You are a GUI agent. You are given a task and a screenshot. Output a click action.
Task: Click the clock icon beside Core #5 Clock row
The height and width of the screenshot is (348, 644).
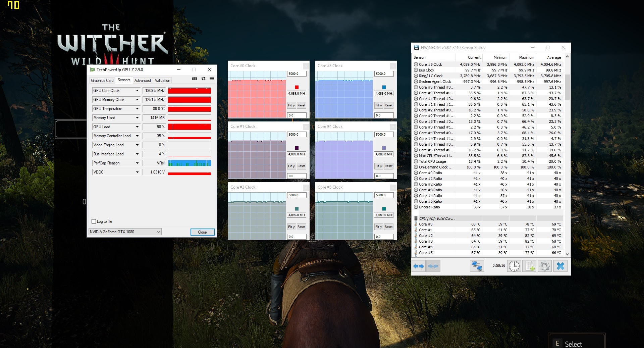(416, 64)
